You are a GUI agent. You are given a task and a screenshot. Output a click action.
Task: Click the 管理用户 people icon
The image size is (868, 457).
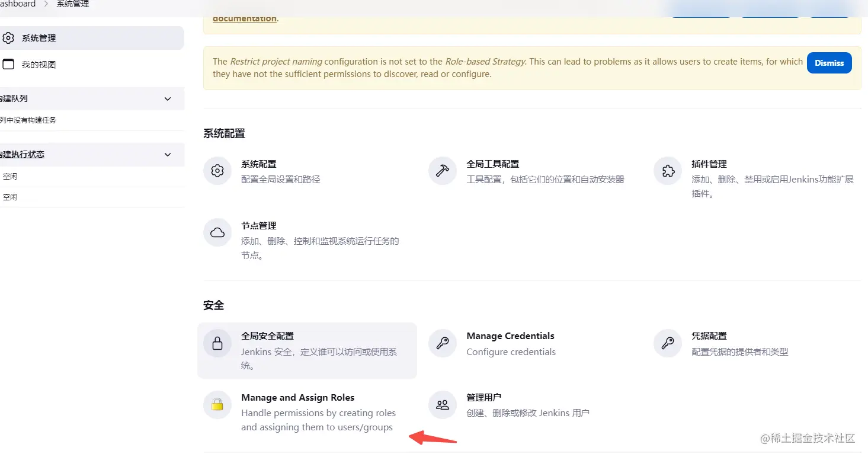point(443,404)
